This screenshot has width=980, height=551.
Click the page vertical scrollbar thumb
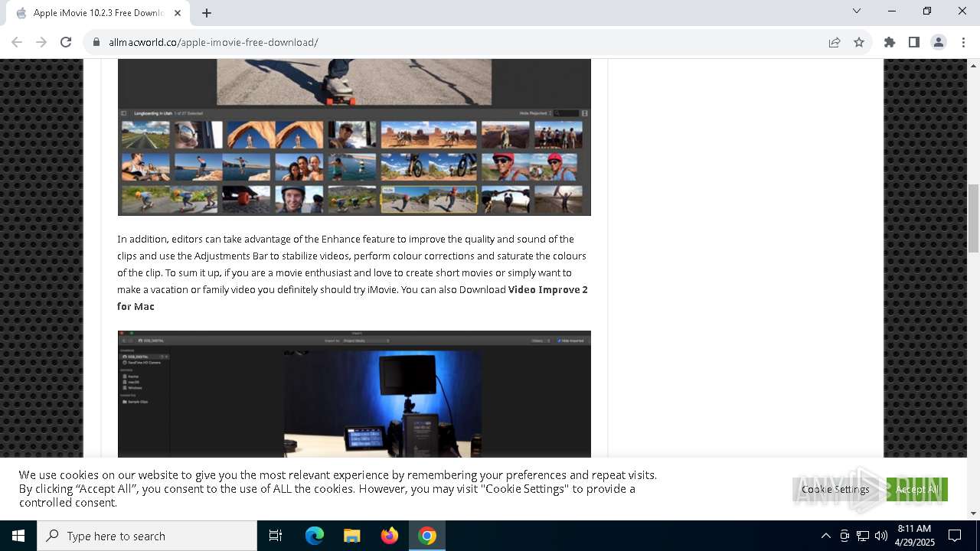[973, 218]
